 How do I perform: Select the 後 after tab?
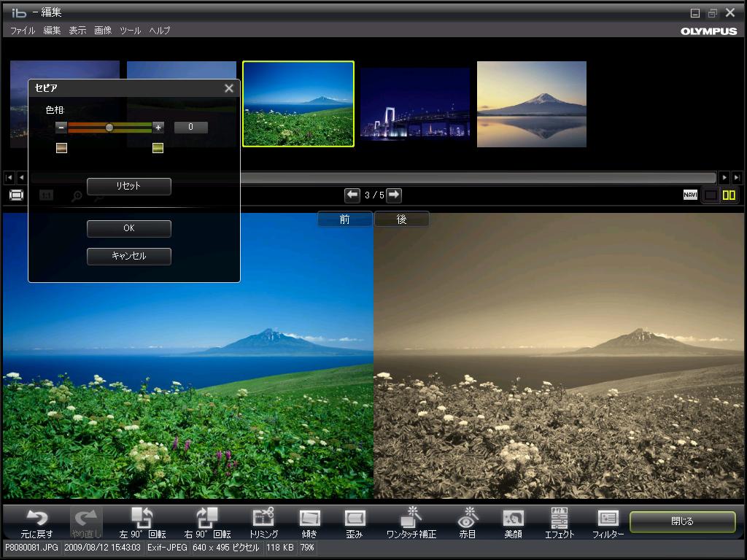[402, 219]
